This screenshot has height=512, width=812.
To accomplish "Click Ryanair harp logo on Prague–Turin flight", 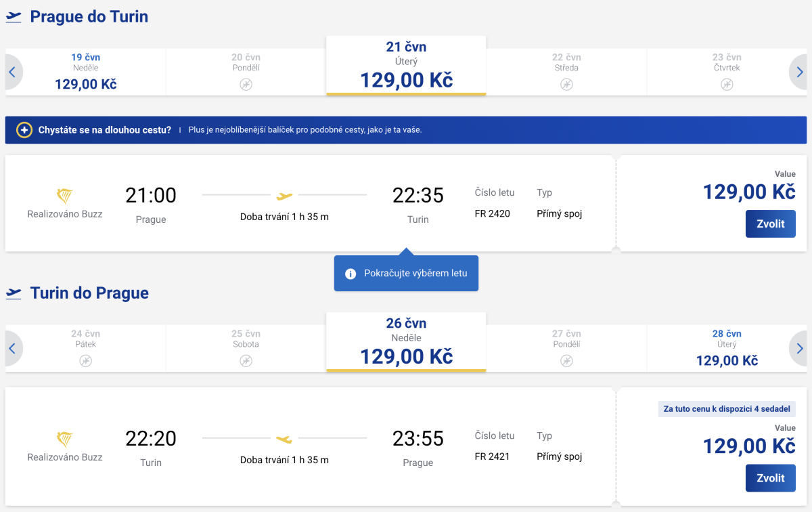I will pyautogui.click(x=65, y=196).
